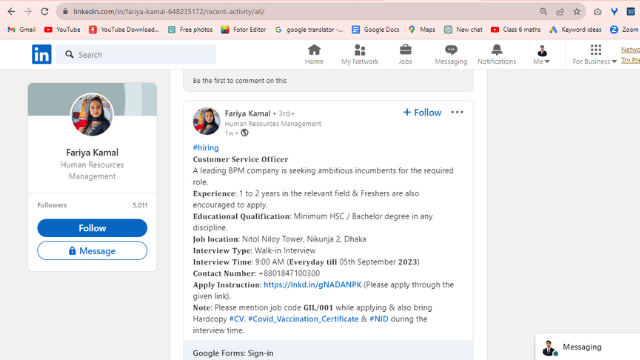Open the post's three-dot options menu

tap(457, 112)
